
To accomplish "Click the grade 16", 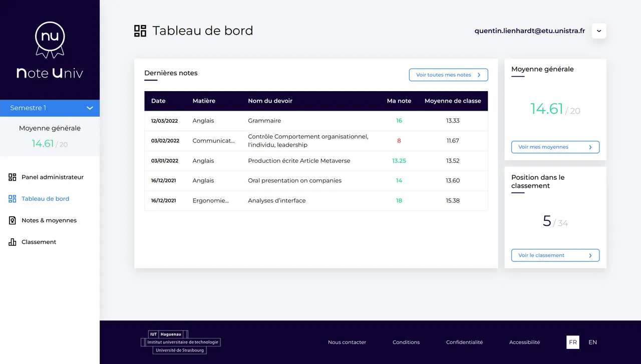I will [x=399, y=121].
